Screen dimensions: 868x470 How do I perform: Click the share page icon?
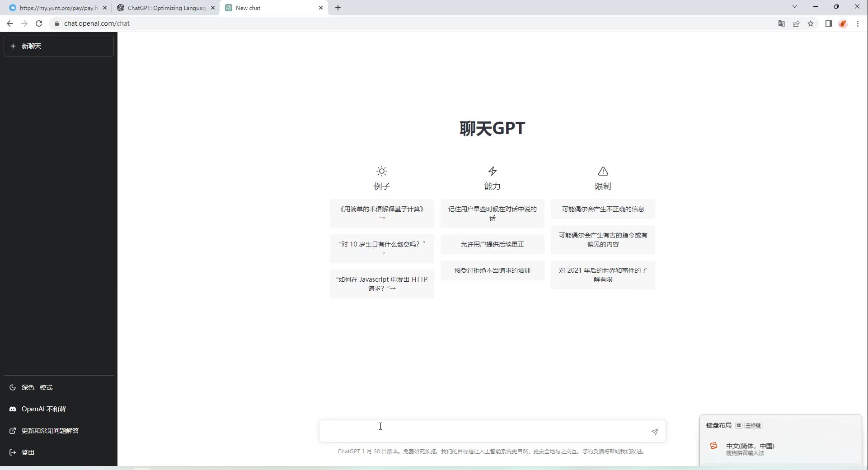click(x=796, y=23)
